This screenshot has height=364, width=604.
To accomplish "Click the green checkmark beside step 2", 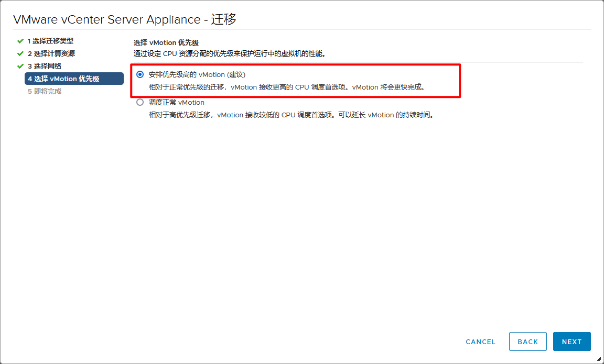I will pos(20,53).
